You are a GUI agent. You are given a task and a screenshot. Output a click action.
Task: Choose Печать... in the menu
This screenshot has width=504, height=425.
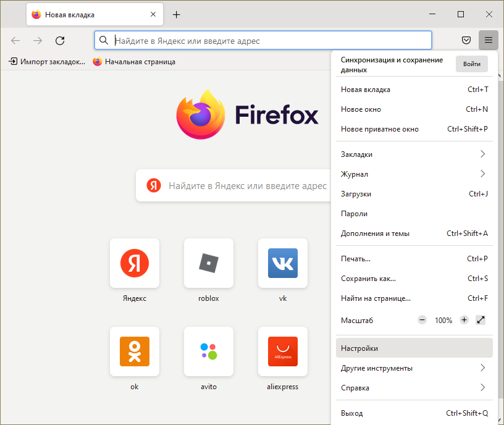(414, 259)
